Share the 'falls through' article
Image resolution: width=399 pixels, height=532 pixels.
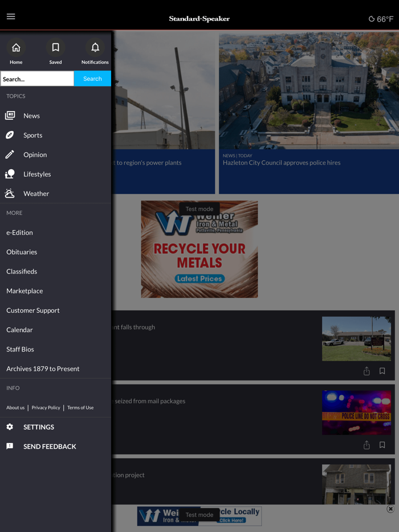click(x=367, y=371)
